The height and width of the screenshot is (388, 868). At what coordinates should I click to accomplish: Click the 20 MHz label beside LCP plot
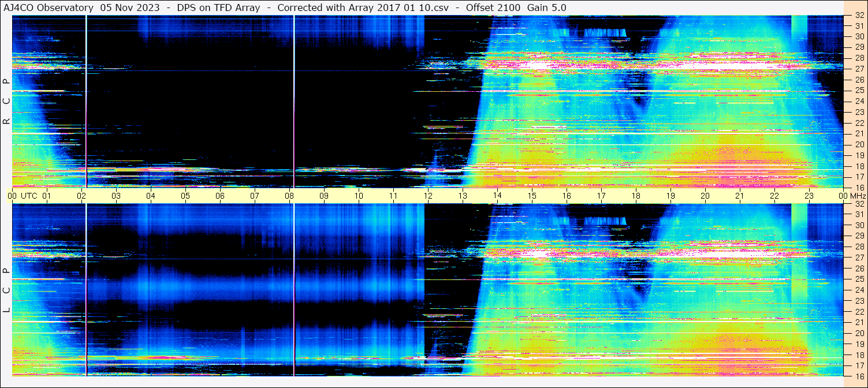(x=859, y=333)
